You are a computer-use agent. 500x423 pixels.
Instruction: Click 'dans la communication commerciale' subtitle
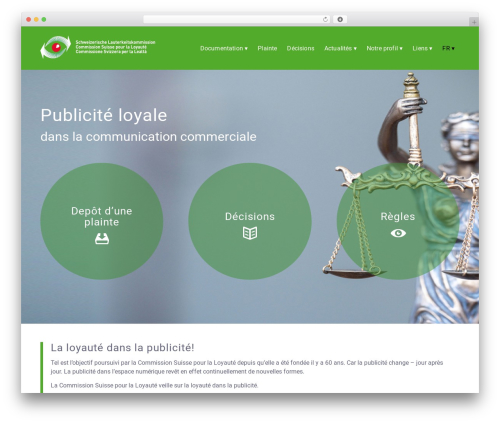point(148,137)
